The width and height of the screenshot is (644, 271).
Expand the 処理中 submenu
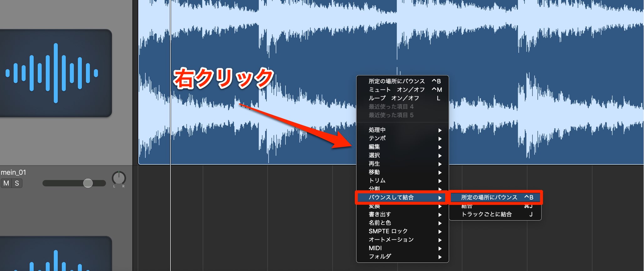click(x=403, y=130)
